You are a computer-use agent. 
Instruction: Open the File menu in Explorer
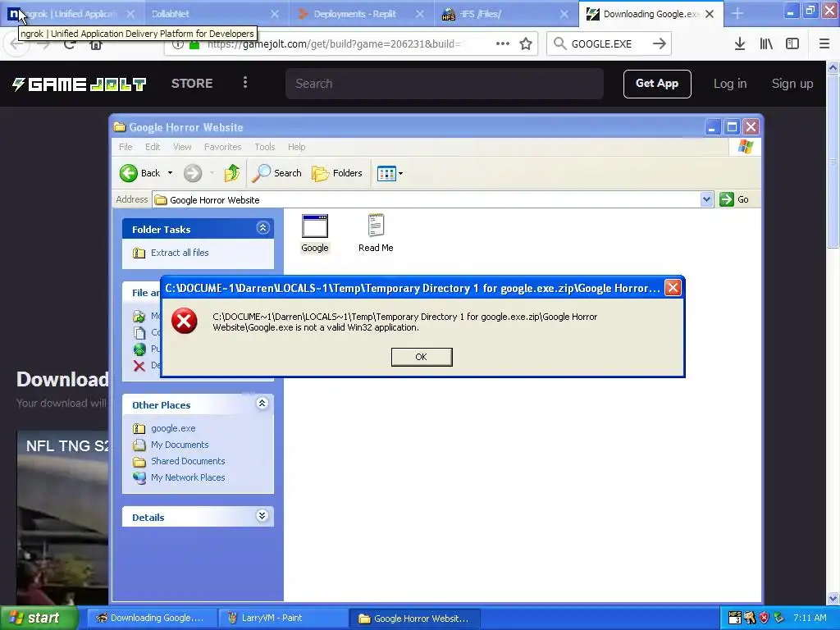[x=126, y=147]
